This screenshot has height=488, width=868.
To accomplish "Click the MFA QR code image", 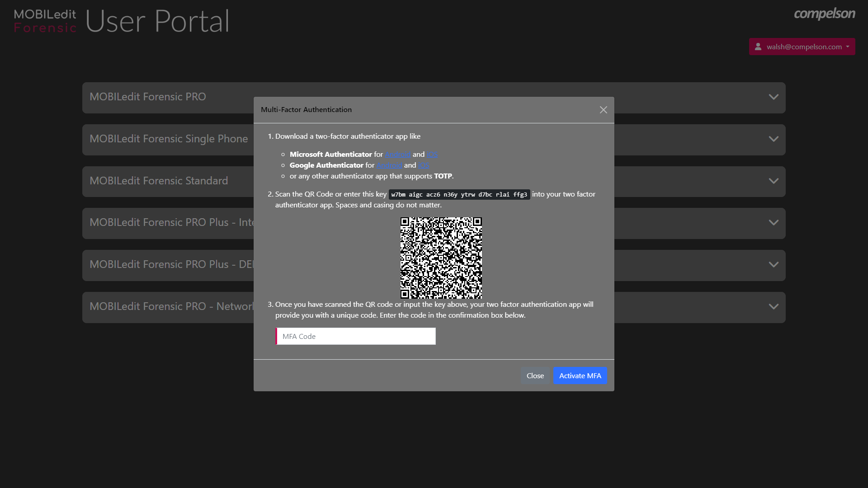I will 441,258.
